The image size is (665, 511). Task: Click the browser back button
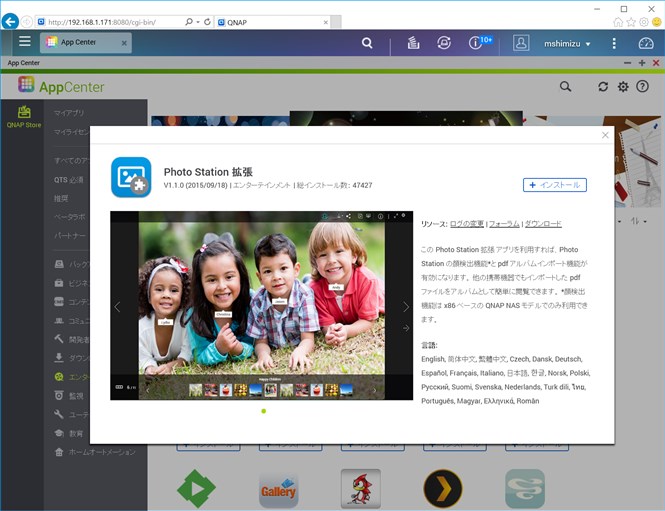pyautogui.click(x=10, y=21)
